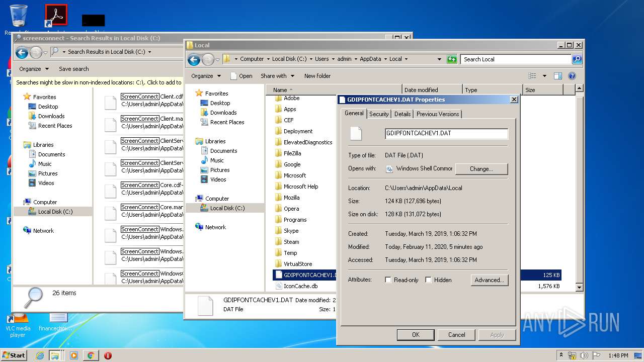The height and width of the screenshot is (362, 644).
Task: Click the Search Local input box
Action: 516,59
